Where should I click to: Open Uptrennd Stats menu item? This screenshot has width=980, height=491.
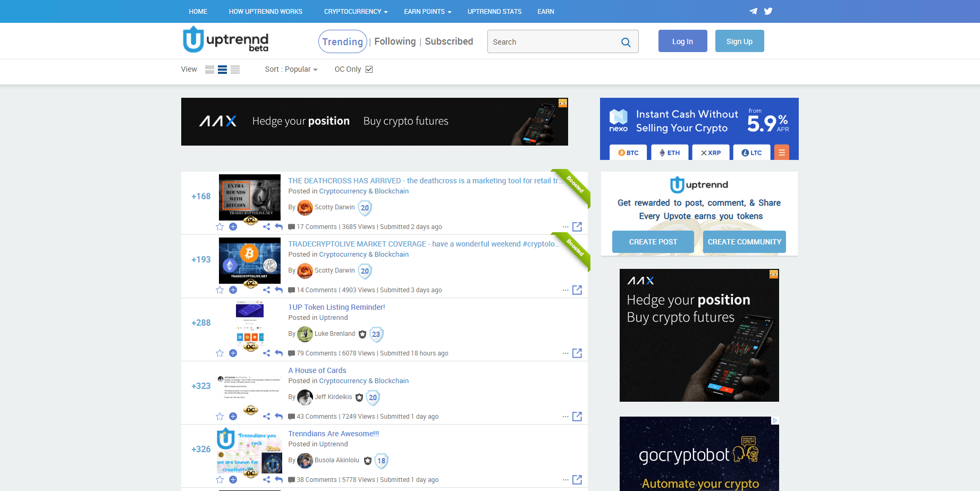coord(494,12)
